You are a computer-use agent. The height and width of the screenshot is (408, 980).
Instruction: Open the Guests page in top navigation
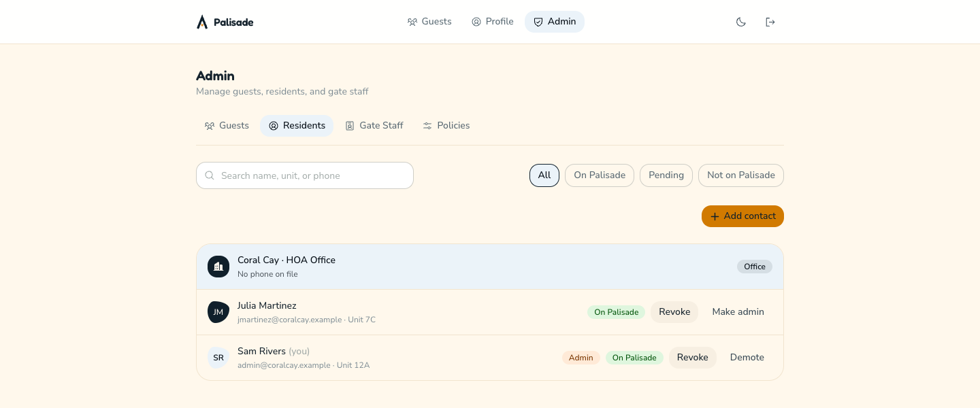[x=429, y=22]
